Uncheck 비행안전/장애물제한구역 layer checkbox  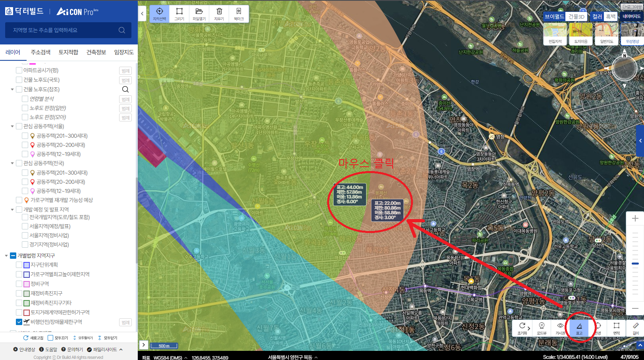(x=19, y=322)
